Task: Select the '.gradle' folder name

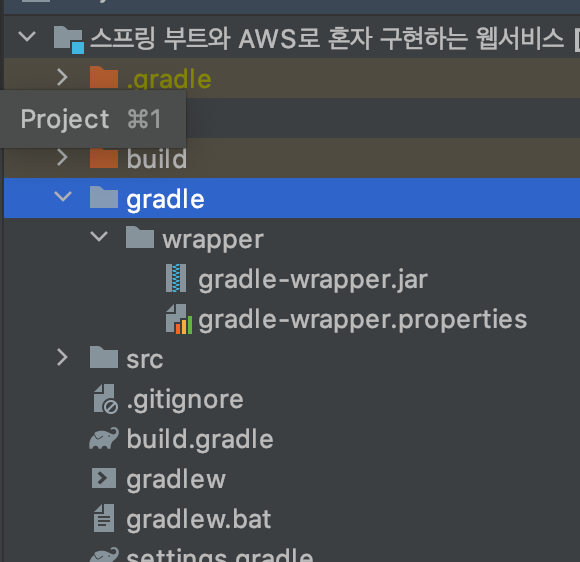Action: point(169,79)
